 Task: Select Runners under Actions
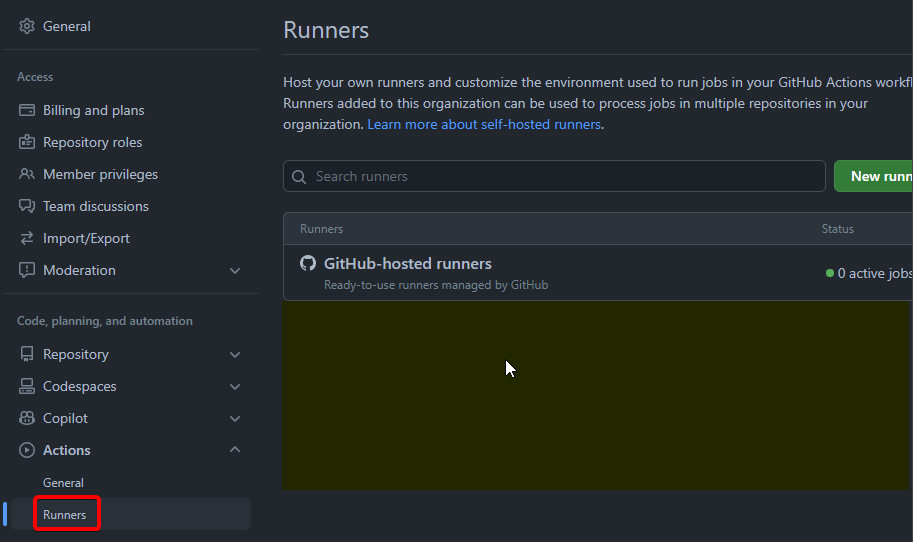pyautogui.click(x=64, y=515)
